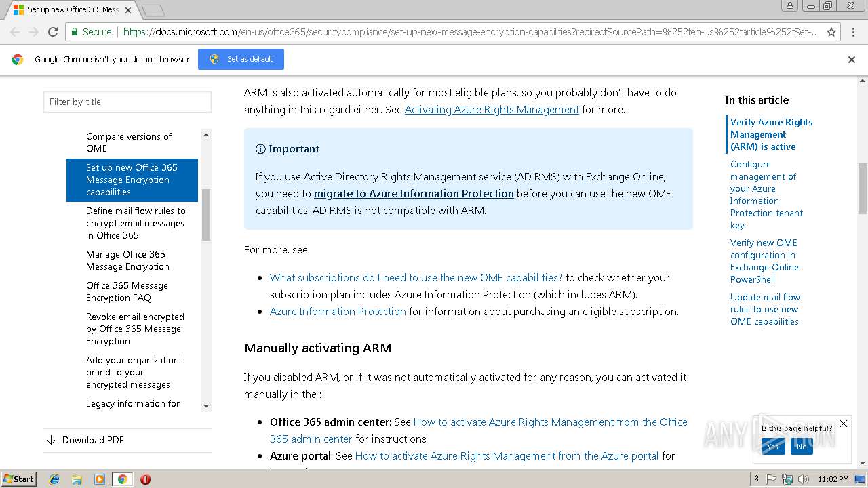Click the sidebar scroll up arrow

click(x=206, y=135)
